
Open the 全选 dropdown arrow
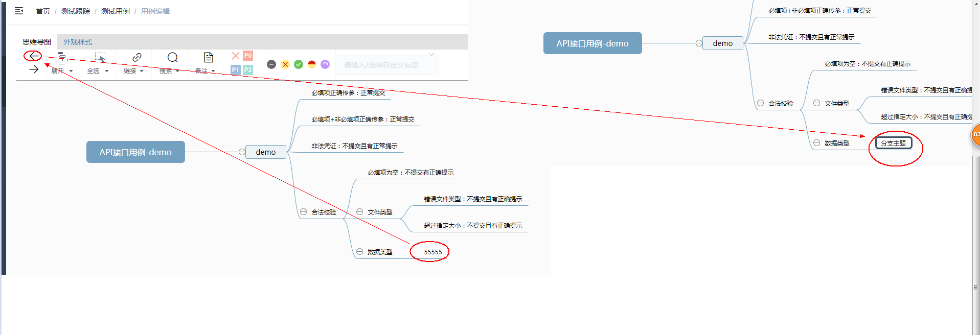[x=107, y=71]
